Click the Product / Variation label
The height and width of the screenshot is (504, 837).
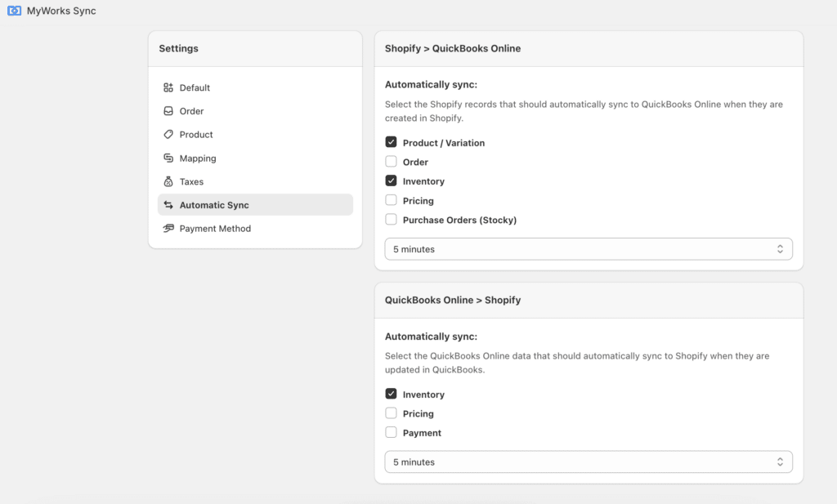tap(444, 143)
